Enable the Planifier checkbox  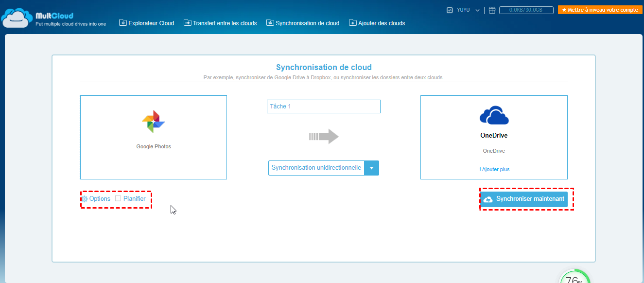pyautogui.click(x=118, y=198)
